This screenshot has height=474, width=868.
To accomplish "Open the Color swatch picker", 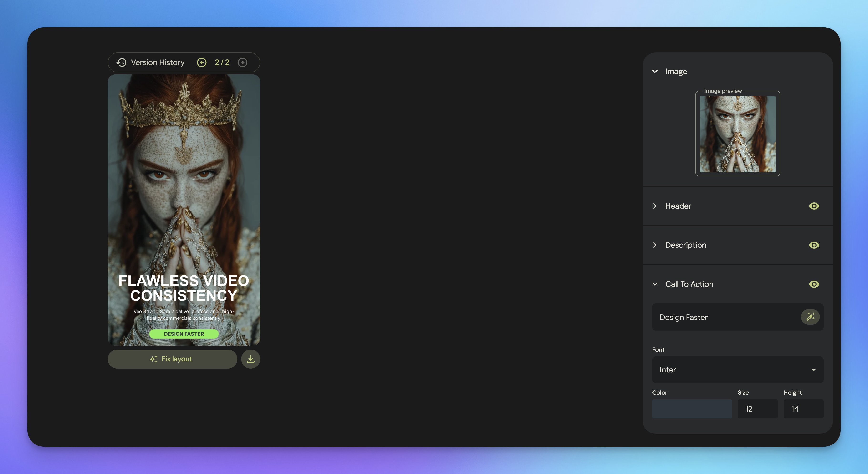I will point(691,409).
